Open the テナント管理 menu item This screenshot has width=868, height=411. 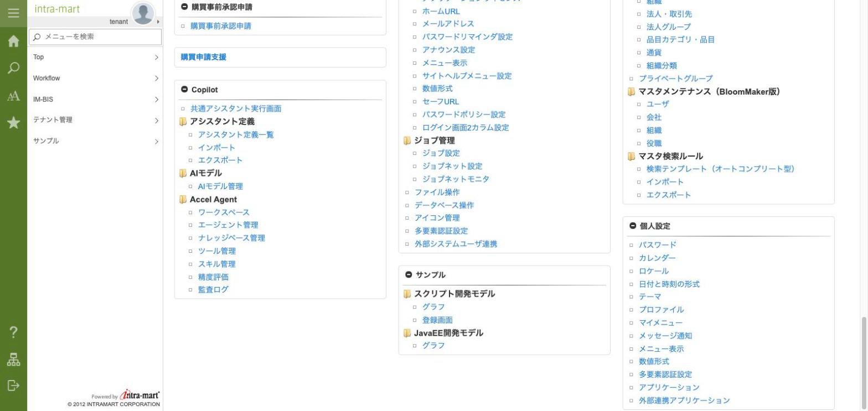(95, 120)
